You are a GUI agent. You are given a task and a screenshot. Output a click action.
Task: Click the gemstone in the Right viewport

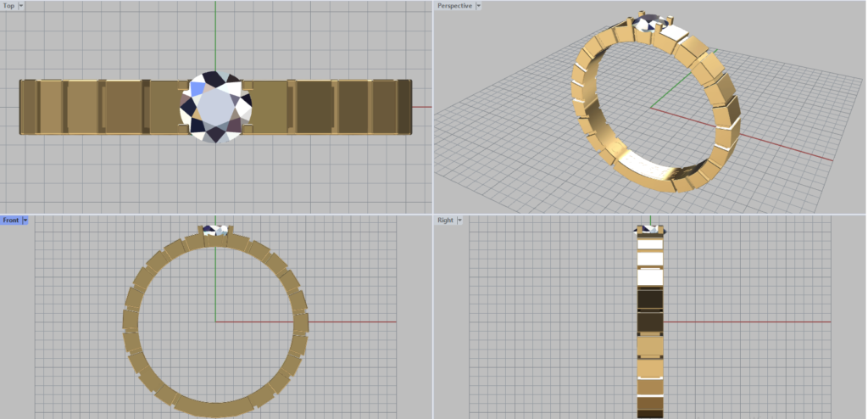click(650, 229)
